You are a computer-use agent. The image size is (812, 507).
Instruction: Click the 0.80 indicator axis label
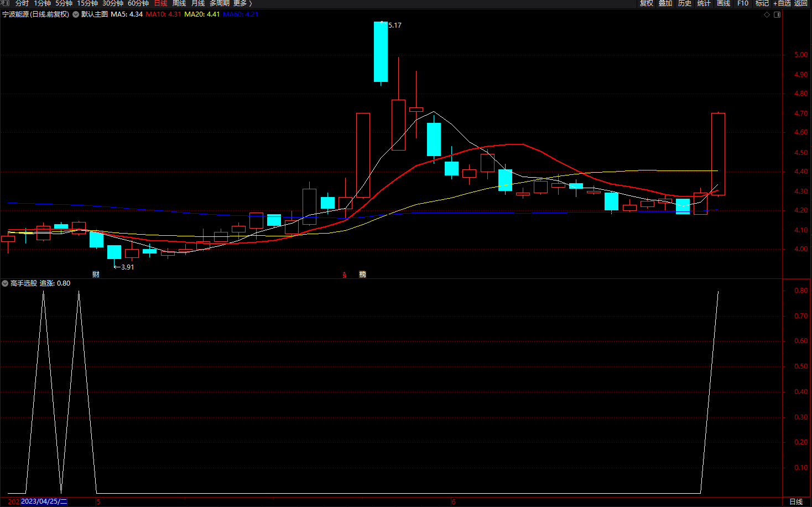801,291
